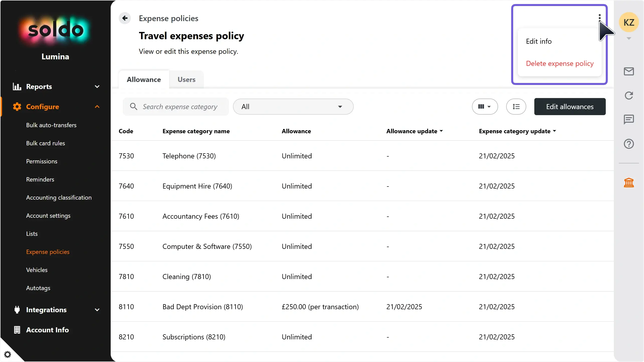Click the £250.00 (per transaction) allowance cell
The height and width of the screenshot is (362, 644).
320,307
